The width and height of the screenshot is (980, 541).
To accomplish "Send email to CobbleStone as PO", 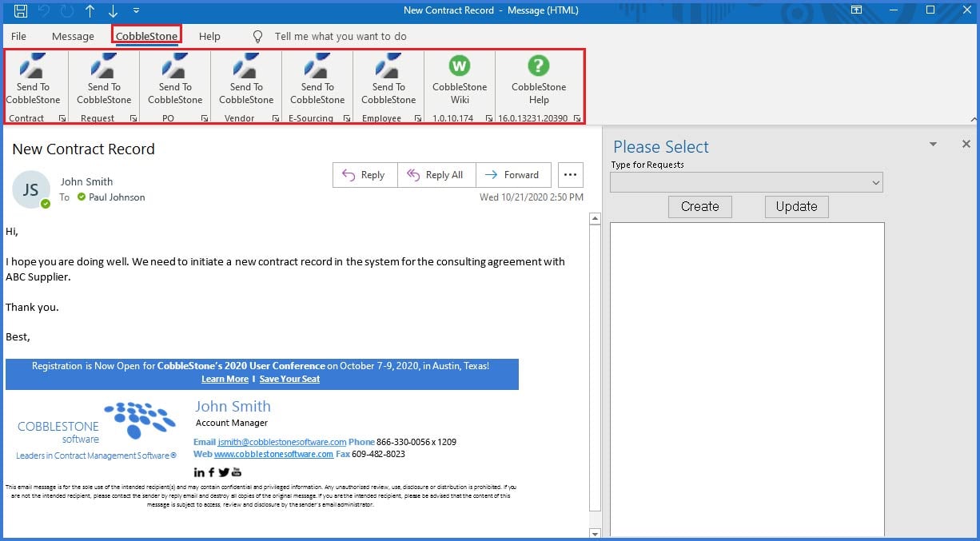I will click(x=175, y=80).
